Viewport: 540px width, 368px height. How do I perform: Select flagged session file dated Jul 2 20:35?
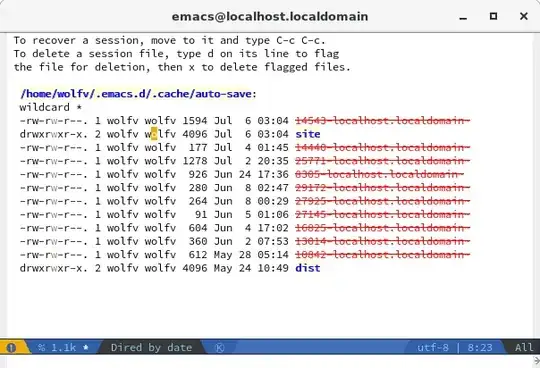(x=383, y=161)
